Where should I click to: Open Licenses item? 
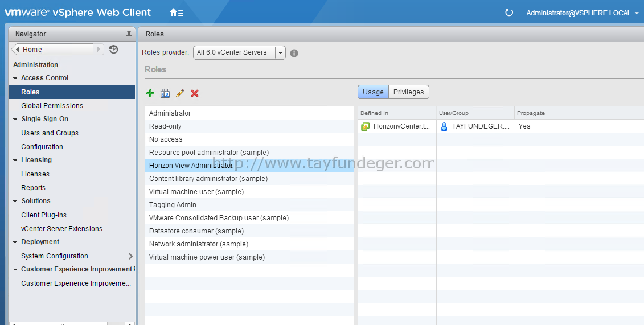click(35, 174)
